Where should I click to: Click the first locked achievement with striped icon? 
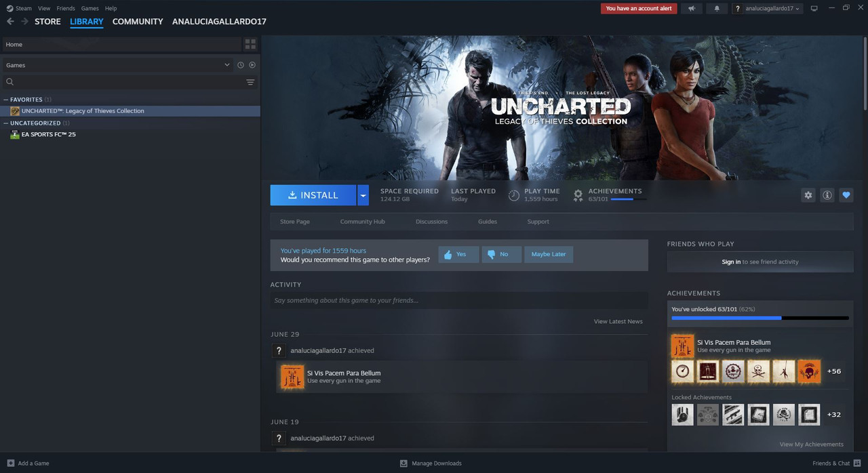coord(733,415)
